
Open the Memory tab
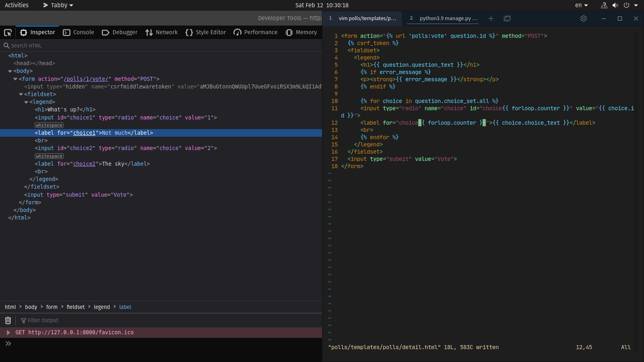pyautogui.click(x=301, y=32)
